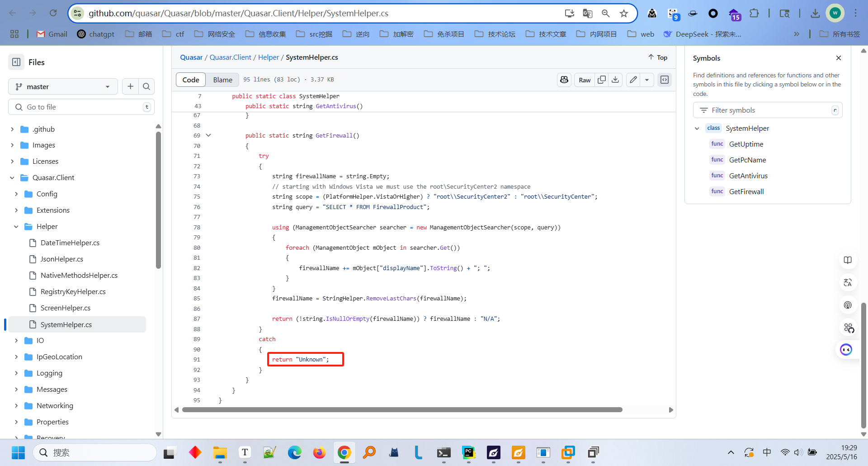The width and height of the screenshot is (868, 466).
Task: Click Go to file input
Action: click(81, 107)
